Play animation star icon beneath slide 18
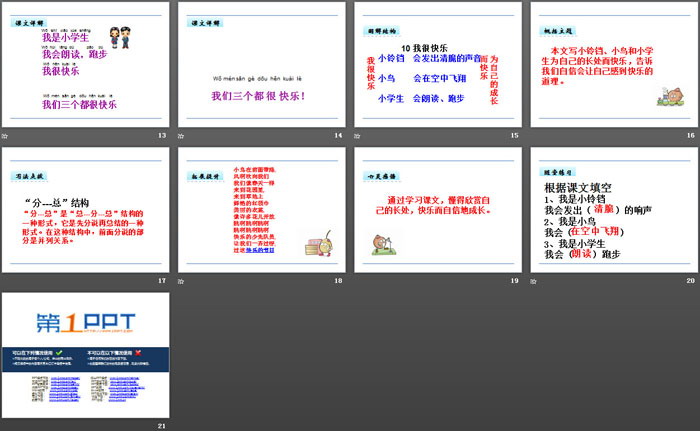This screenshot has width=700, height=431. pos(183,279)
